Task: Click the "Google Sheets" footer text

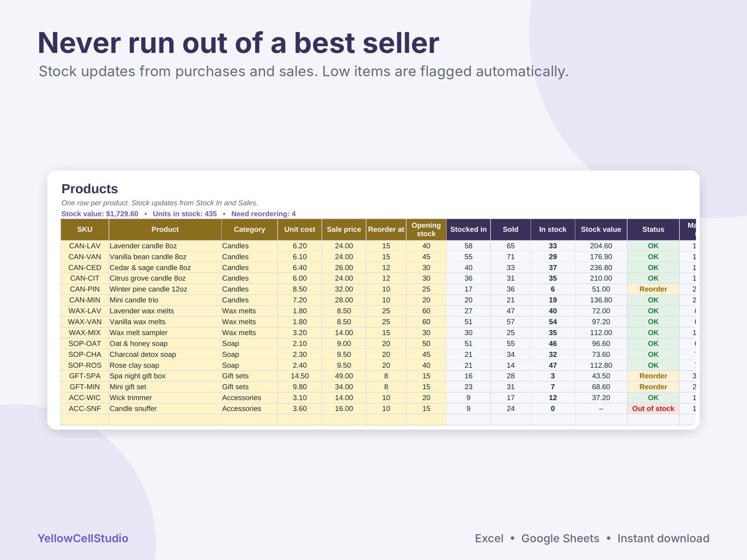Action: pyautogui.click(x=560, y=539)
